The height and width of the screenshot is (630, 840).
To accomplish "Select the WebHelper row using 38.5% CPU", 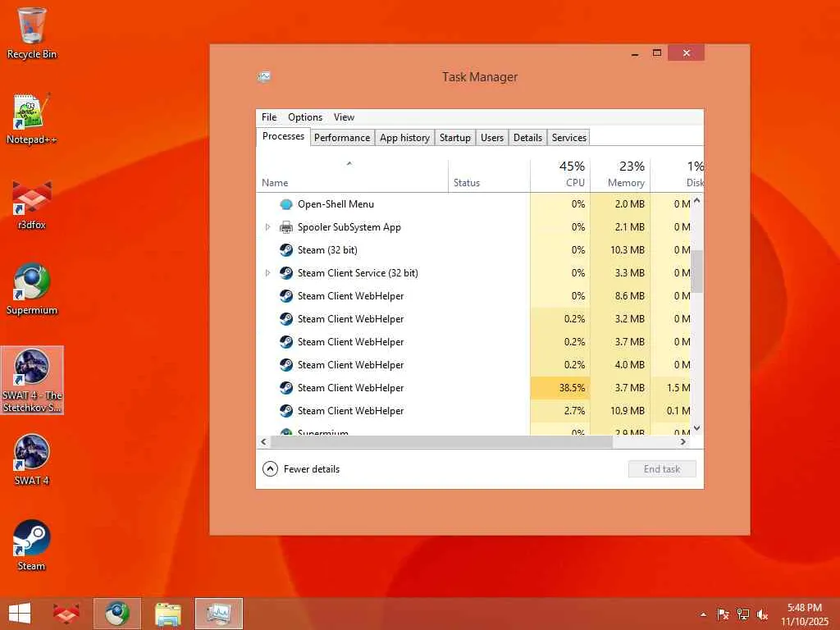I will click(473, 388).
